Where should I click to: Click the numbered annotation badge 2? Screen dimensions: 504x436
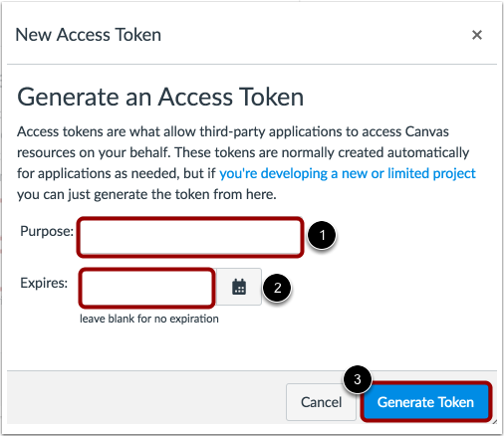[277, 288]
